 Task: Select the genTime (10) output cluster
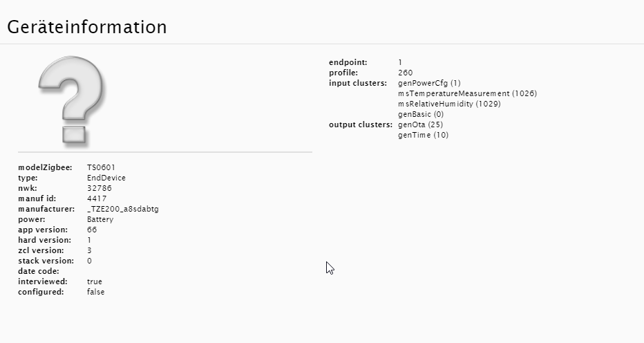(x=423, y=135)
